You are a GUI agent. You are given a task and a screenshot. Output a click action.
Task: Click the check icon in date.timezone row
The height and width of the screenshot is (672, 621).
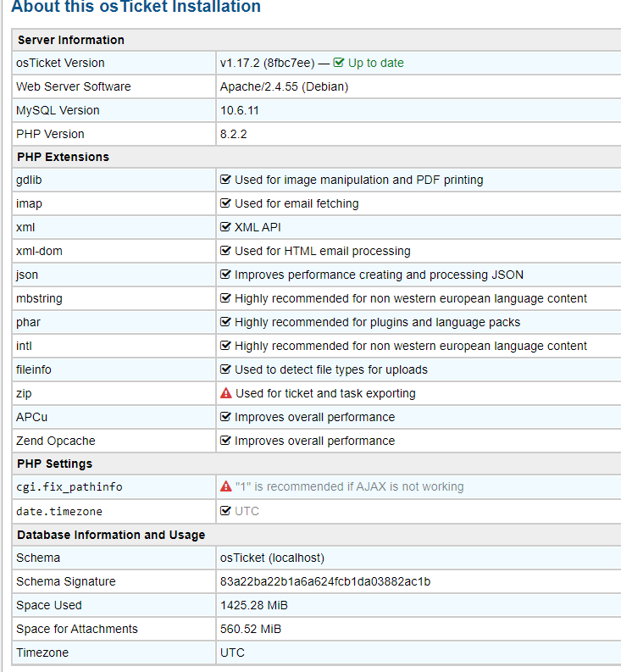[225, 511]
